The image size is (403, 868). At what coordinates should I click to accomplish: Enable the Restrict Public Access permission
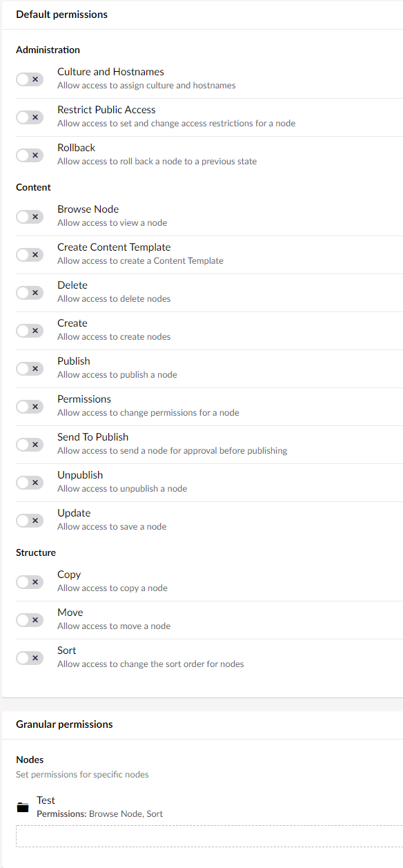click(30, 117)
